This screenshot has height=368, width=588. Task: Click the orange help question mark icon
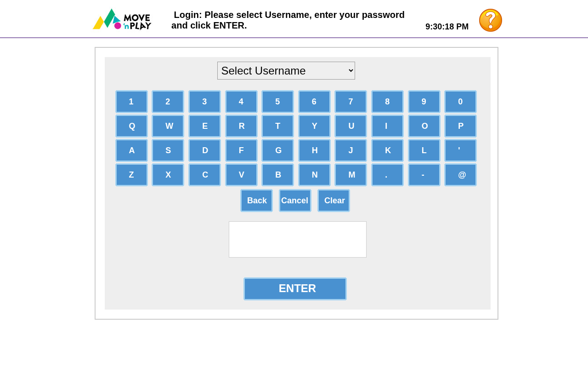pos(490,20)
